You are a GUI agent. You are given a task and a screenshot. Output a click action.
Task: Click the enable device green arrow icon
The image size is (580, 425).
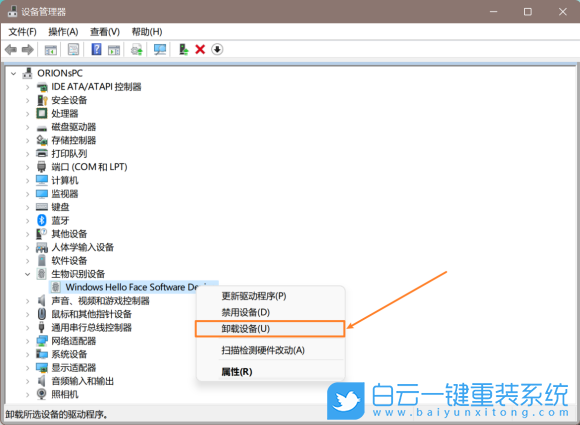point(183,49)
